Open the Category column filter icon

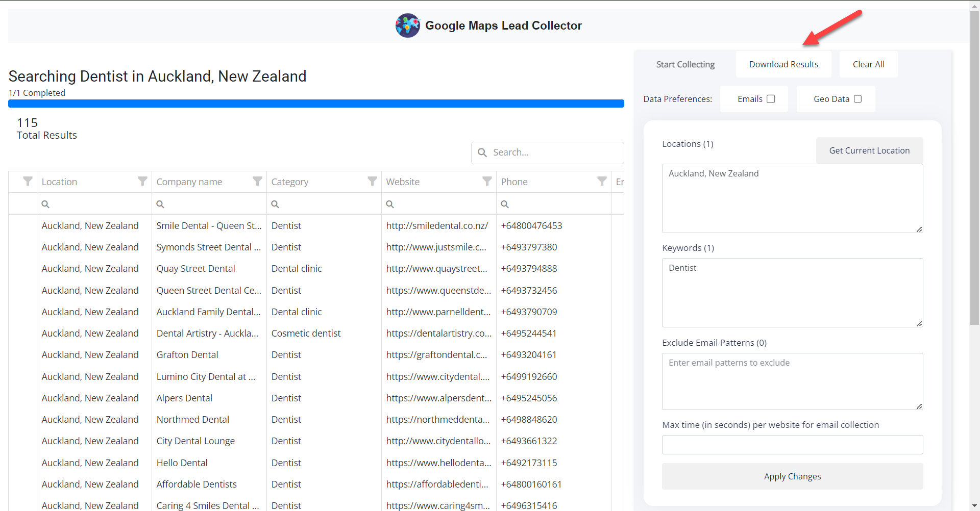(372, 182)
